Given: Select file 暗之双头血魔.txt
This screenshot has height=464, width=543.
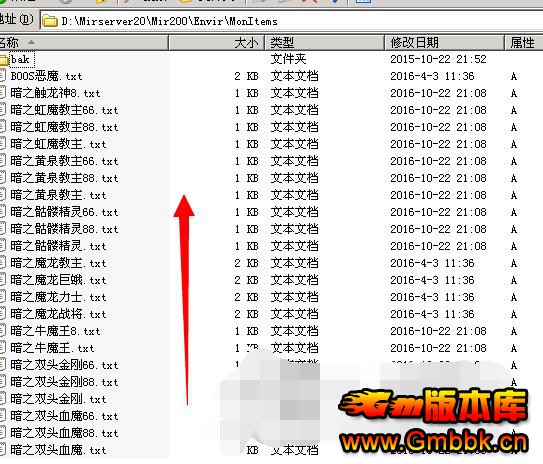Looking at the screenshot, I should click(58, 450).
